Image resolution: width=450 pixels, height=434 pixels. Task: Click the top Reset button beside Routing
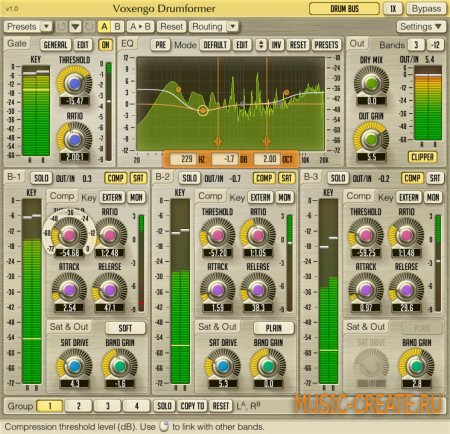[x=171, y=27]
